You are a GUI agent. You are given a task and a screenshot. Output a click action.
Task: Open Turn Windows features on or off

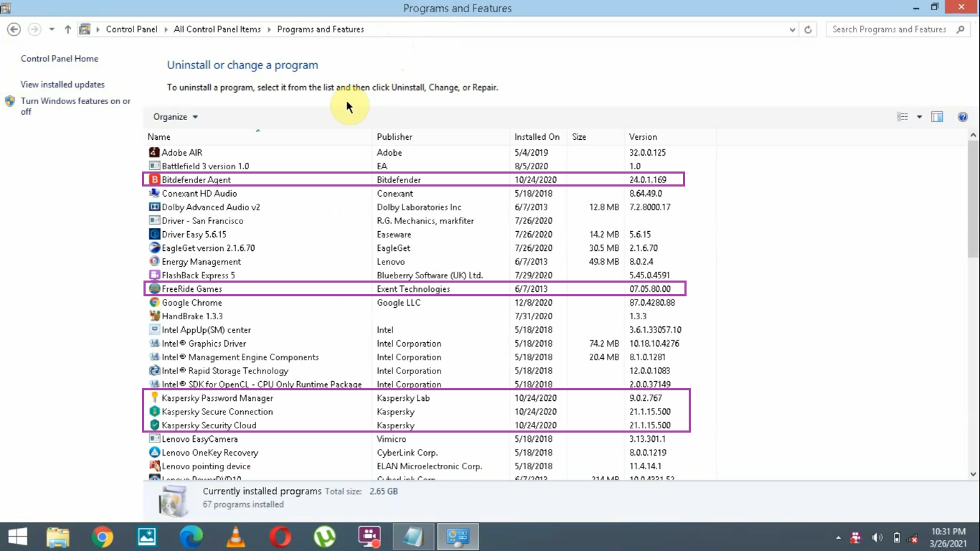point(75,106)
